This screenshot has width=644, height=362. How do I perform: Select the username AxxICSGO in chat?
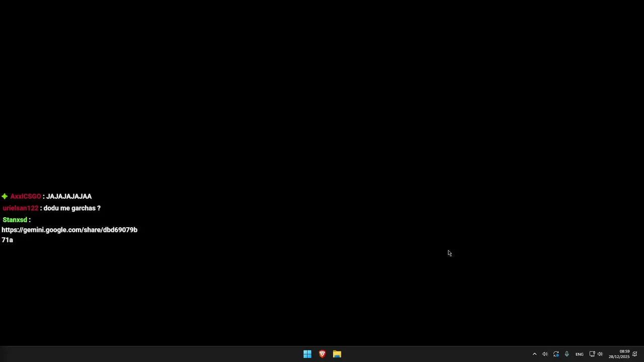[26, 197]
